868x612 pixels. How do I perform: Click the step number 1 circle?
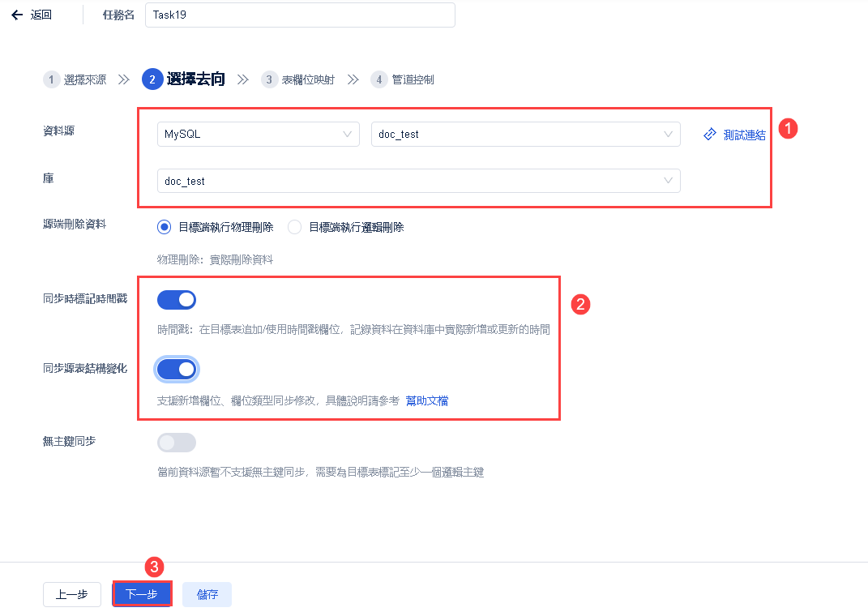(x=51, y=79)
